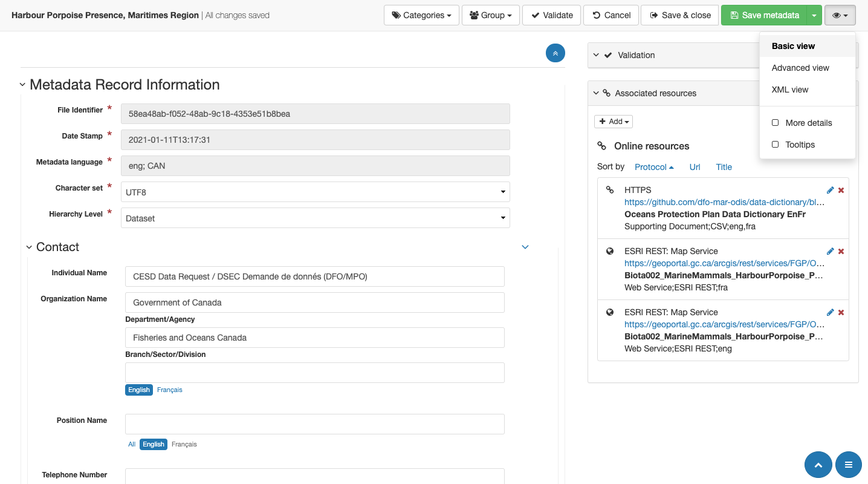The width and height of the screenshot is (868, 484).
Task: Enable More details checkbox
Action: pyautogui.click(x=775, y=123)
